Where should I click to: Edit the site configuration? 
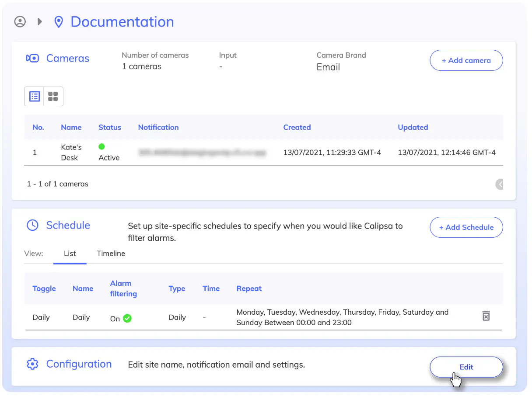click(466, 367)
